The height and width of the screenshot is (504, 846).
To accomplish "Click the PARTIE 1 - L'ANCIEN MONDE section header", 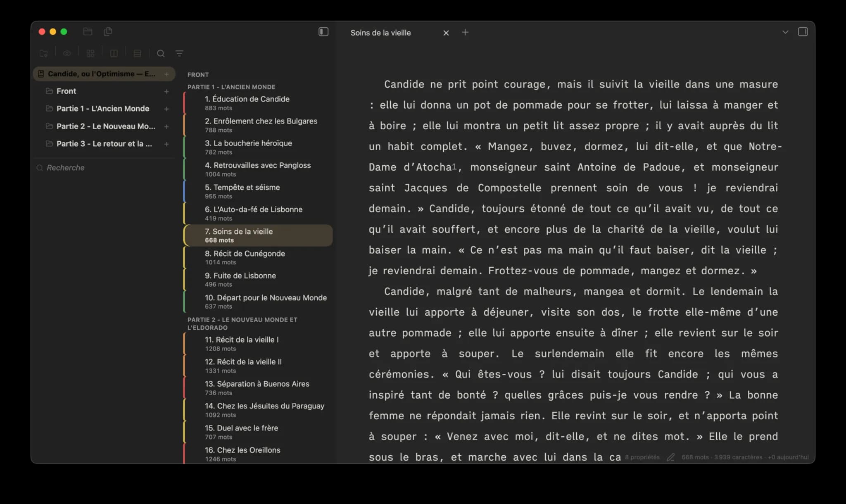I will point(231,87).
